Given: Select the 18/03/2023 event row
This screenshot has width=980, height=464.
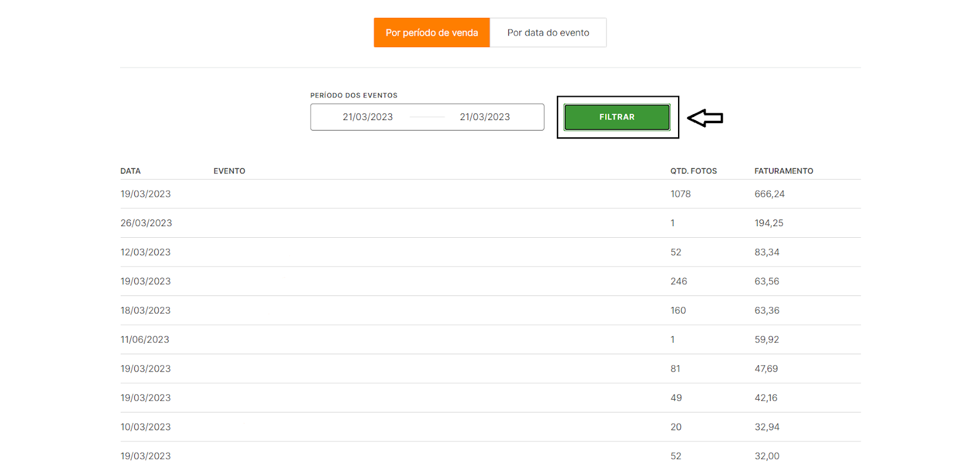Looking at the screenshot, I should coord(145,310).
